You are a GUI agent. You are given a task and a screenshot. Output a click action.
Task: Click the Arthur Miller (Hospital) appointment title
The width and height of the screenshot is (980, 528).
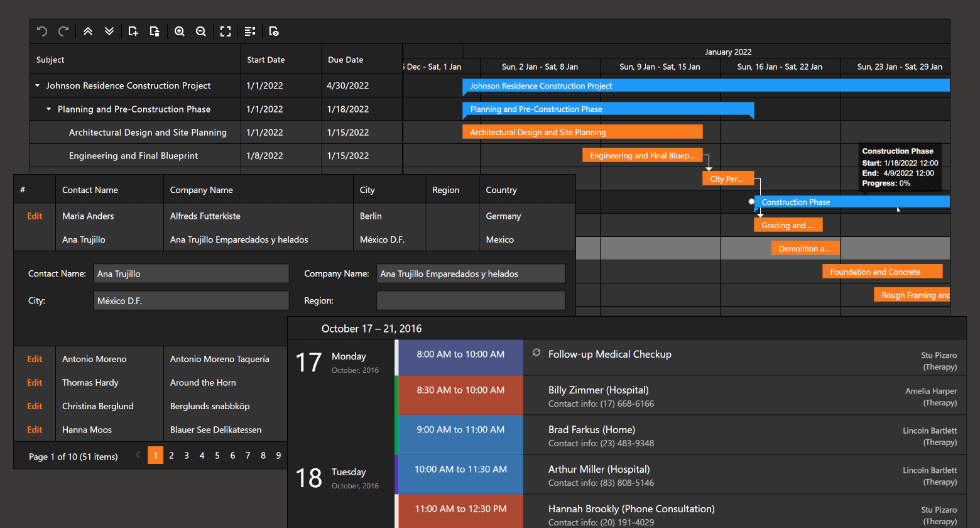(599, 469)
